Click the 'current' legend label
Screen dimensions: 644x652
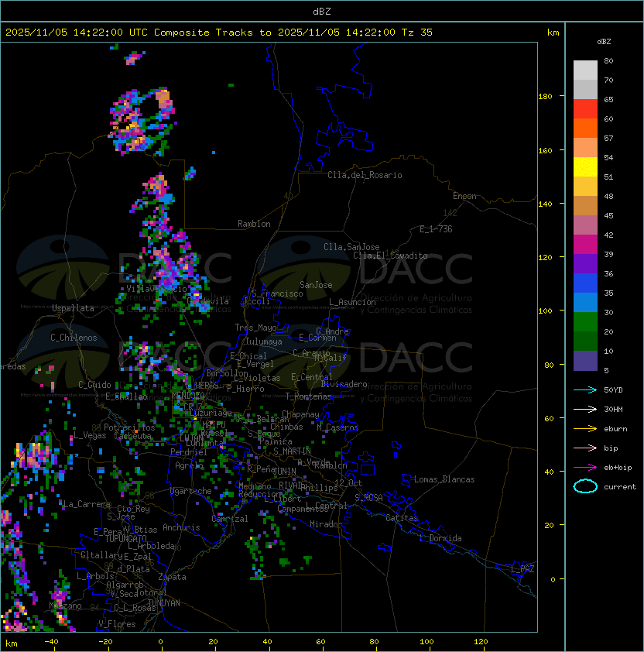tap(620, 487)
